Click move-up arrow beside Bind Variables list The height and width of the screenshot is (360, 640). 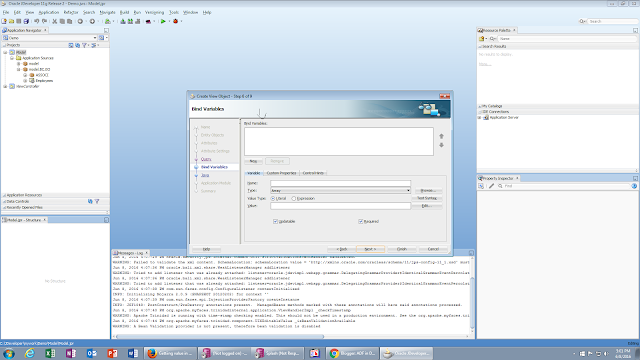tap(441, 136)
